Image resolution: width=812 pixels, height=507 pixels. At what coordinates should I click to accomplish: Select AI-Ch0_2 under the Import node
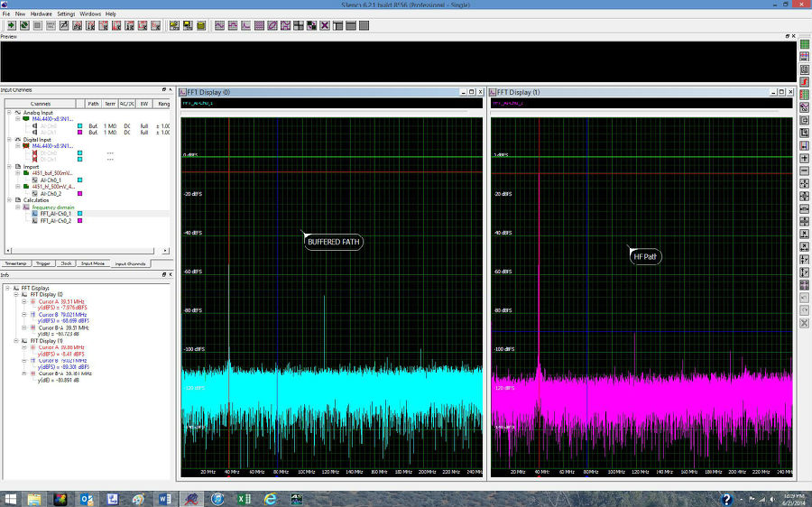click(51, 194)
